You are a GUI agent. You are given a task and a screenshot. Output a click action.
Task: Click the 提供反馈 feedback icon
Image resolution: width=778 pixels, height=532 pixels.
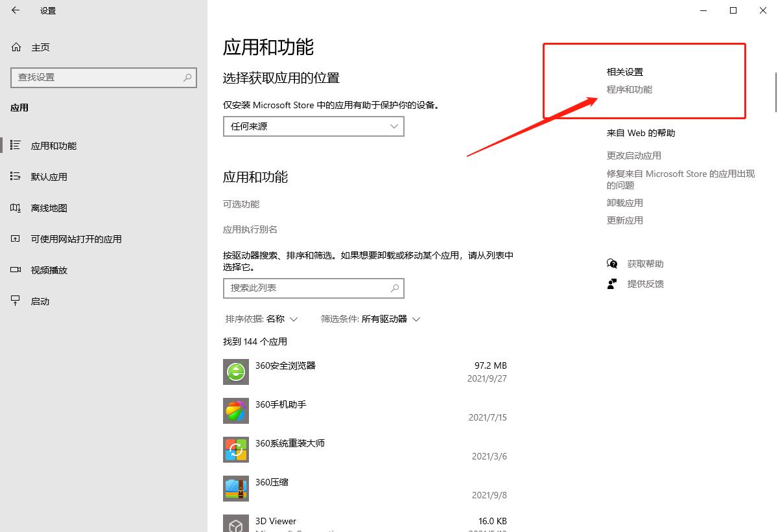(611, 284)
